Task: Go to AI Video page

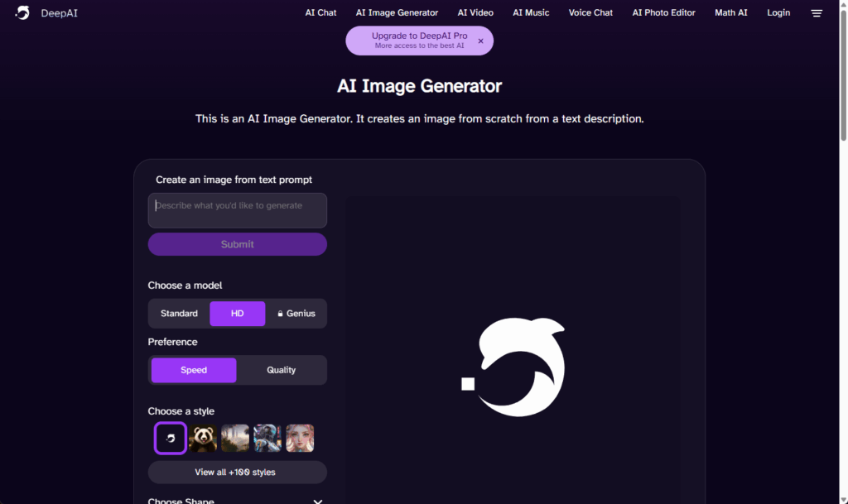Action: pos(475,12)
